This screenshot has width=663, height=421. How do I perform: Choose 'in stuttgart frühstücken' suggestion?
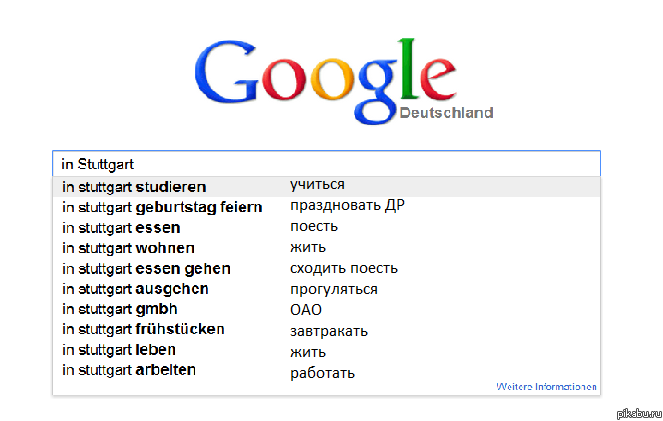click(143, 329)
